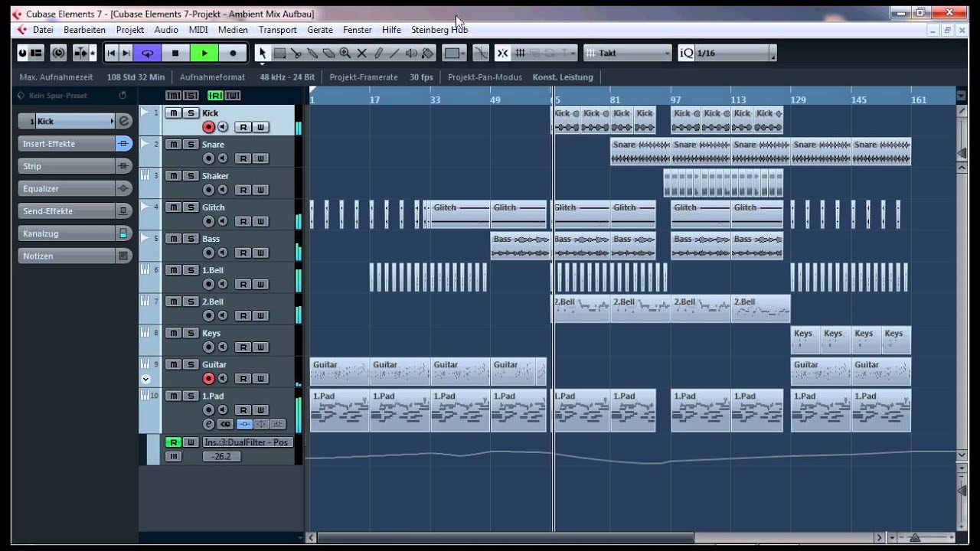Start playback with the green Play button

tap(204, 53)
